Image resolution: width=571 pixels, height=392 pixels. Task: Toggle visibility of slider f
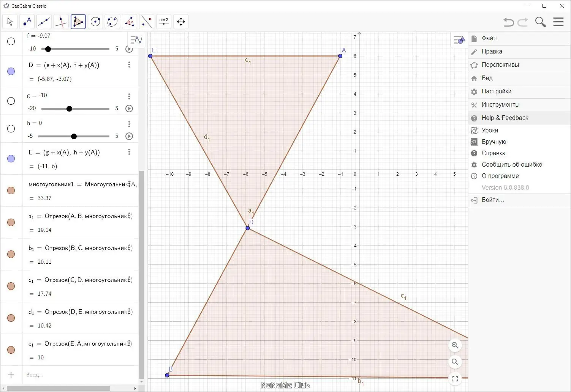(11, 41)
